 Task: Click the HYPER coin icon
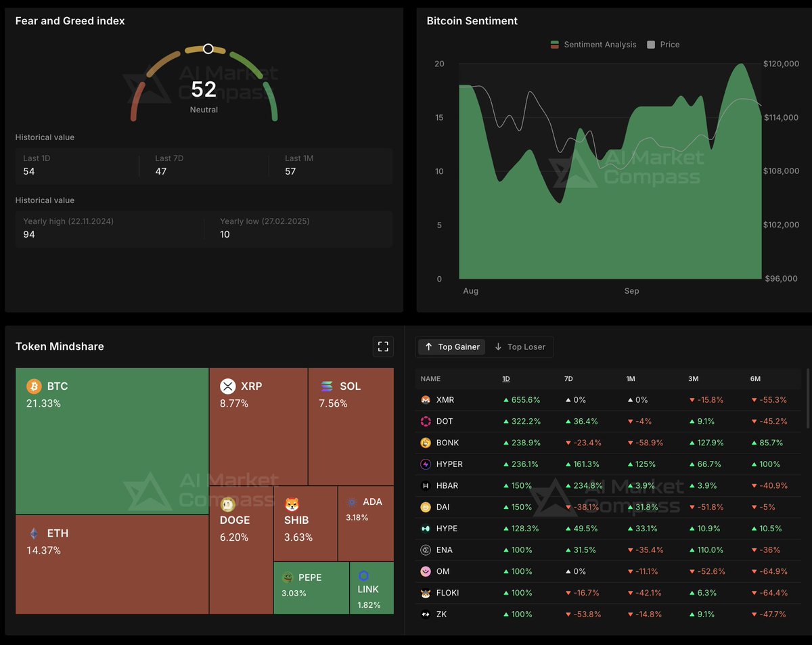tap(425, 464)
